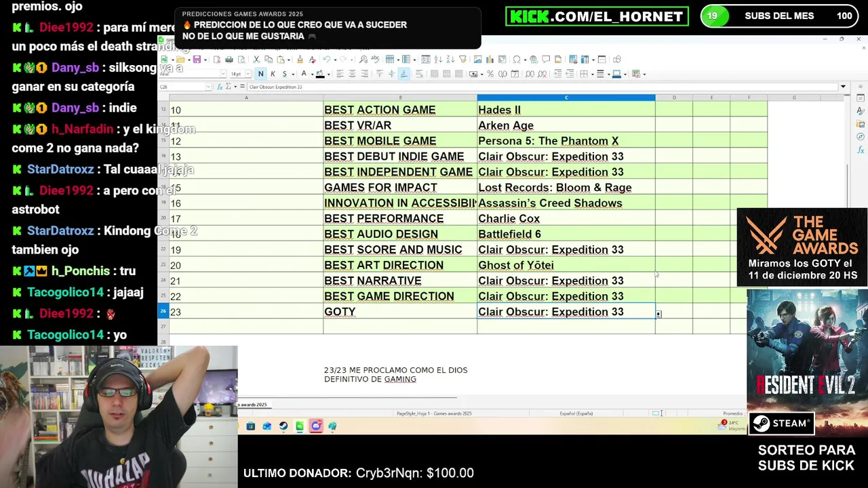Insert image using the picture icon
Screen dimensions: 868x488
[477, 60]
